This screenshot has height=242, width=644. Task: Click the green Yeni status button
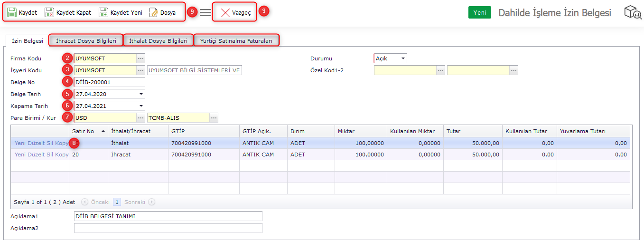tap(479, 13)
